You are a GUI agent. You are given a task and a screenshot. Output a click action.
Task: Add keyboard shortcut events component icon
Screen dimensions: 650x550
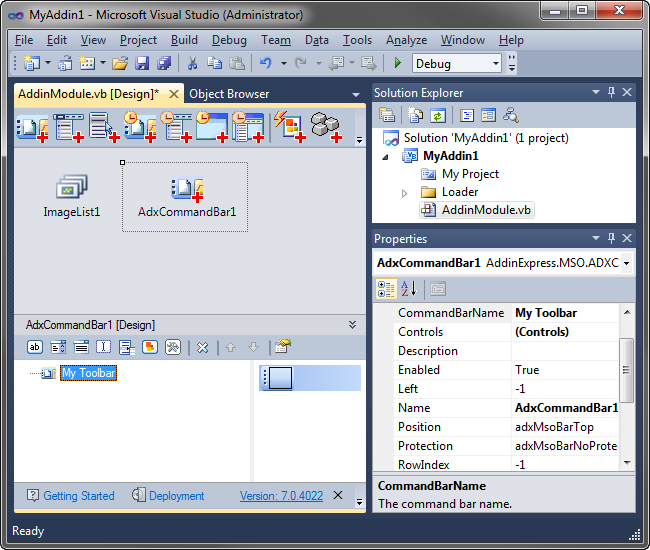[290, 127]
